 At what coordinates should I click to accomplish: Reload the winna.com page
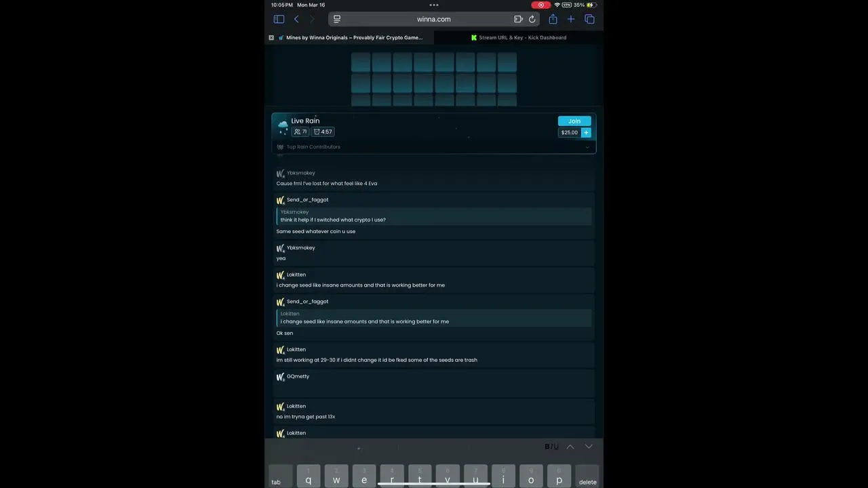click(532, 19)
